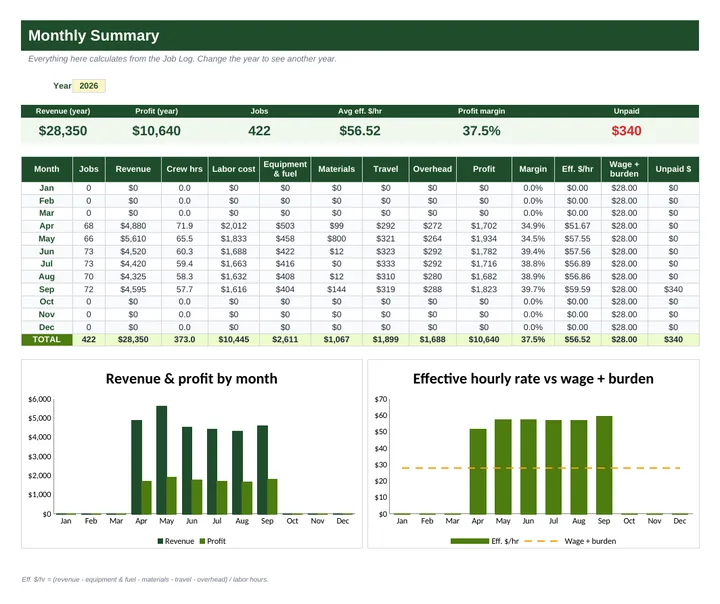Select the Profit legend entry

(x=213, y=541)
